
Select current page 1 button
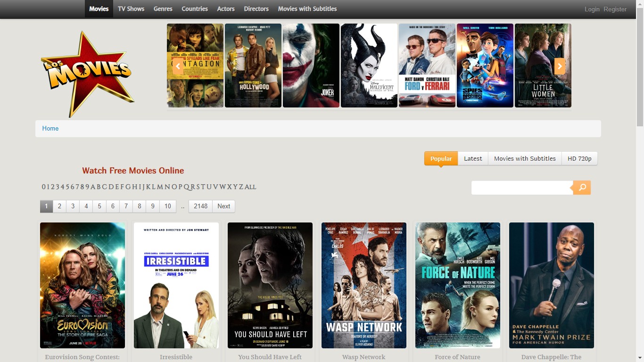point(46,206)
